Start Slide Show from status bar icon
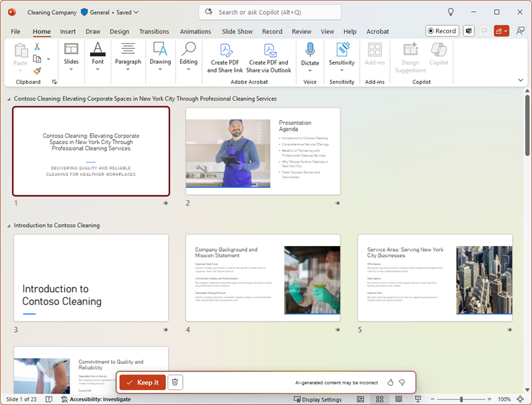 (418, 399)
